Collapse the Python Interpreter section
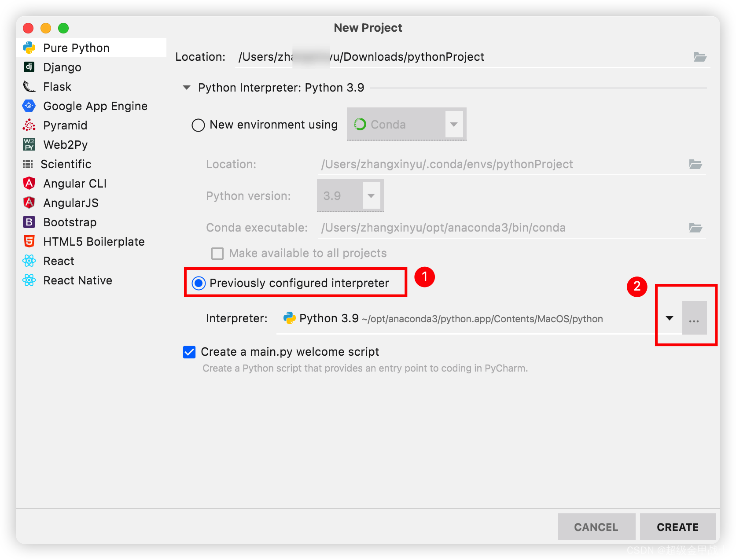This screenshot has width=736, height=560. pyautogui.click(x=187, y=88)
